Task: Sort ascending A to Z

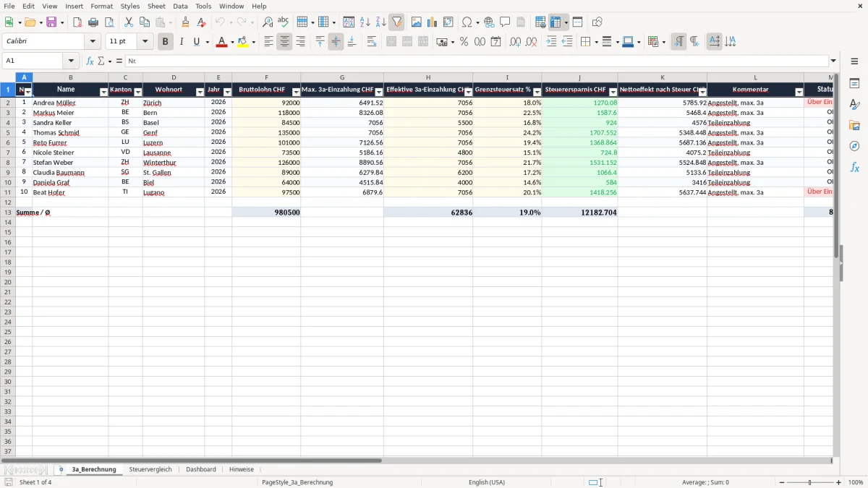Action: click(x=365, y=22)
